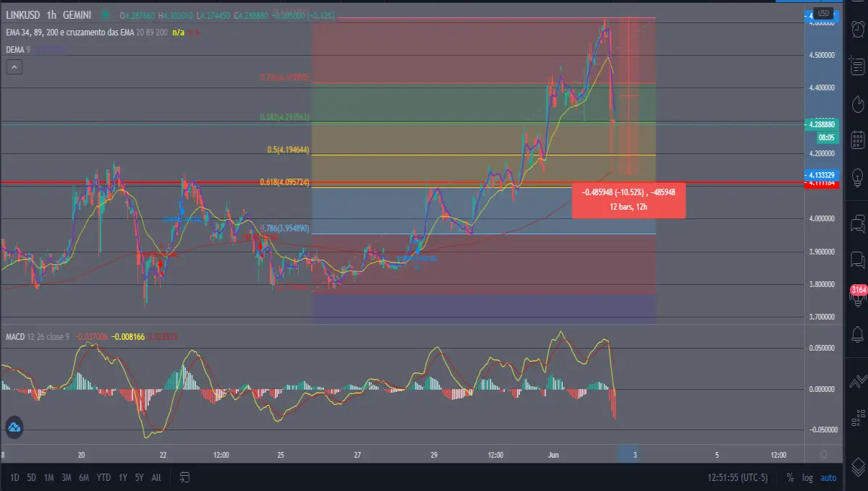This screenshot has width=868, height=491.
Task: Open the public chats icon
Action: tap(858, 223)
